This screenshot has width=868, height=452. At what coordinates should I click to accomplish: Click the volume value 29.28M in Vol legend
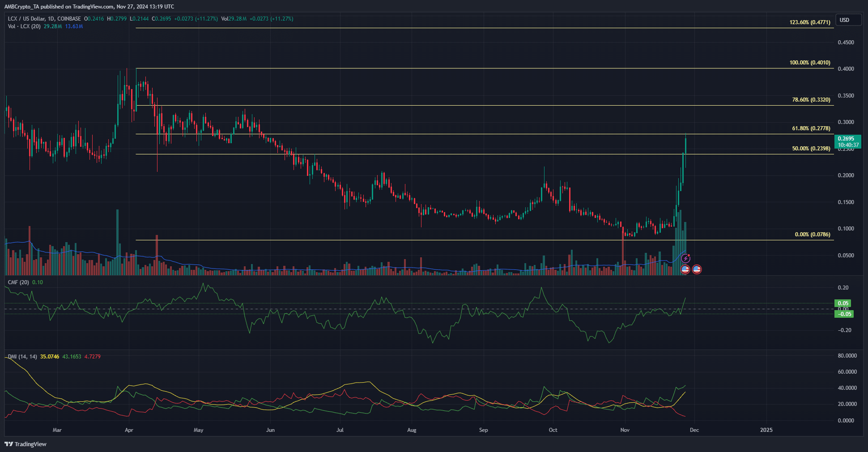[x=53, y=26]
